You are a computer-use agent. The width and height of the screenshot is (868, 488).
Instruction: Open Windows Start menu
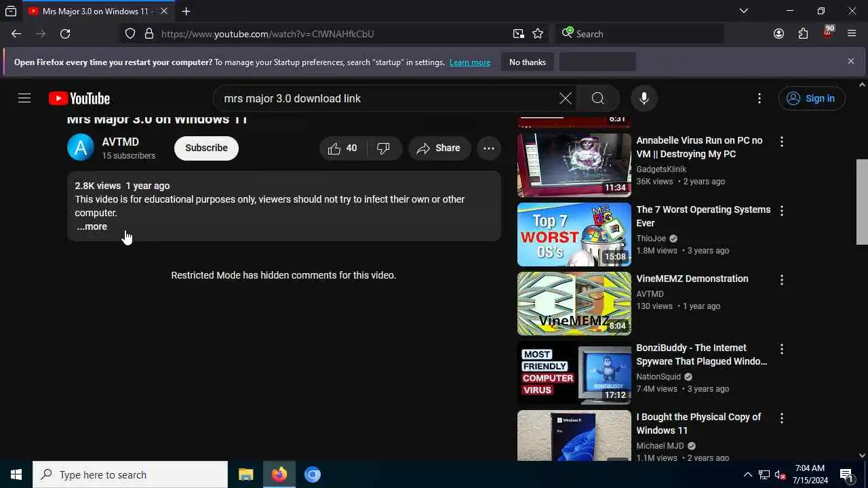tap(16, 474)
